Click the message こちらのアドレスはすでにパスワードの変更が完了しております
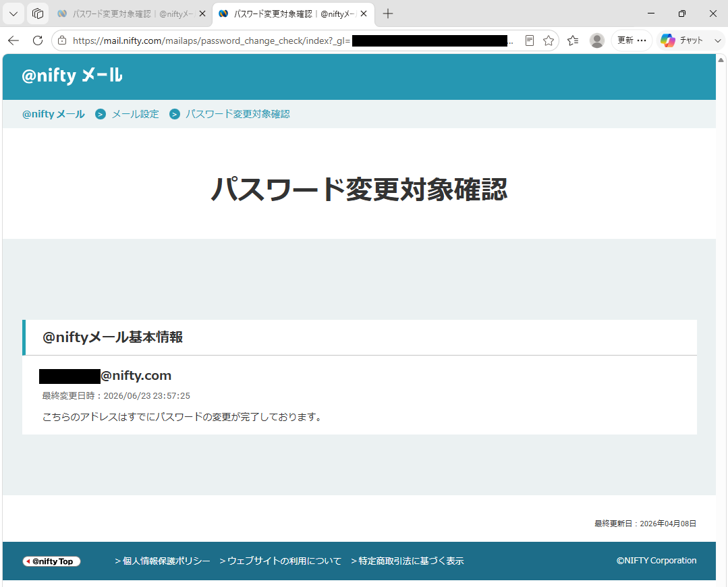 point(182,416)
